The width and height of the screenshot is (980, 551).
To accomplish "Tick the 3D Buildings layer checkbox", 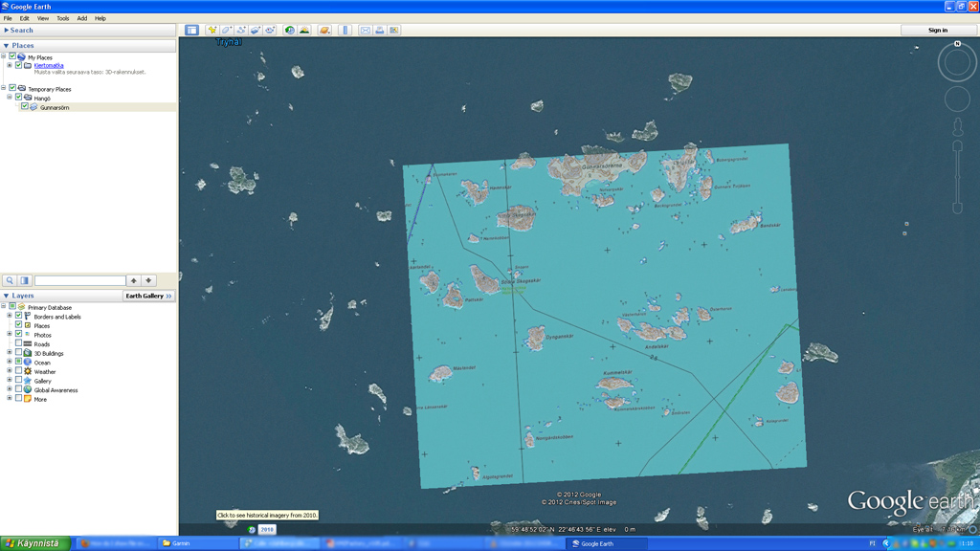I will pos(18,353).
